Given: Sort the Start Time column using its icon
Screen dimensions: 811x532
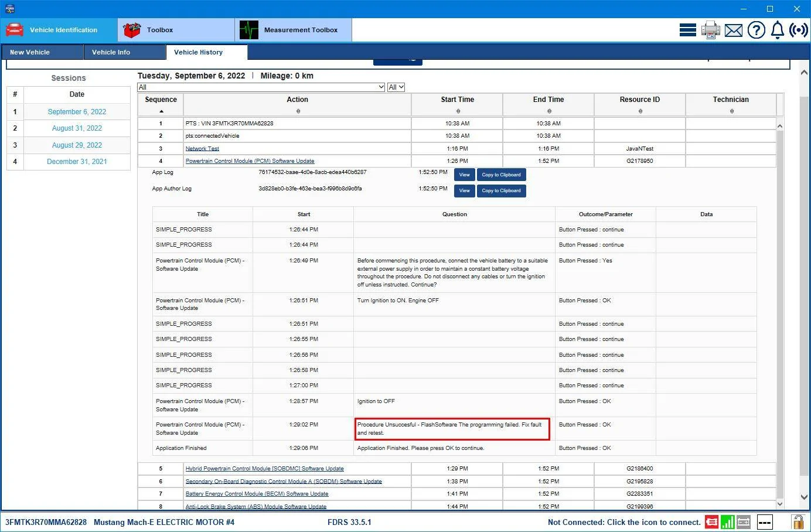Looking at the screenshot, I should [x=458, y=111].
